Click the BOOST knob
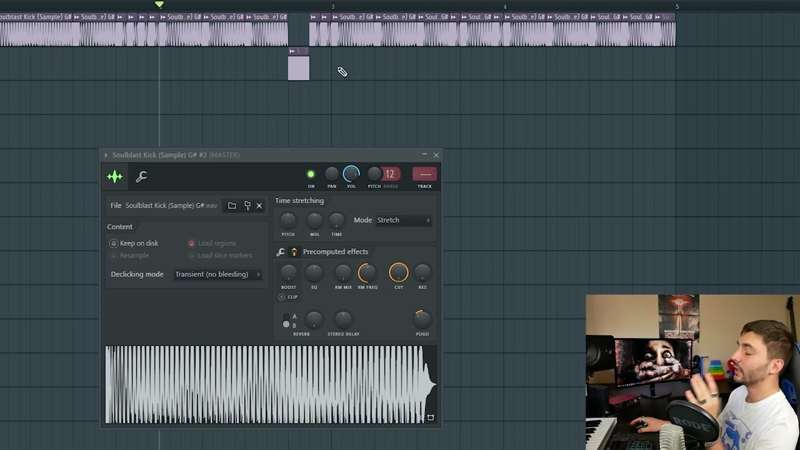Image resolution: width=800 pixels, height=450 pixels. point(288,273)
